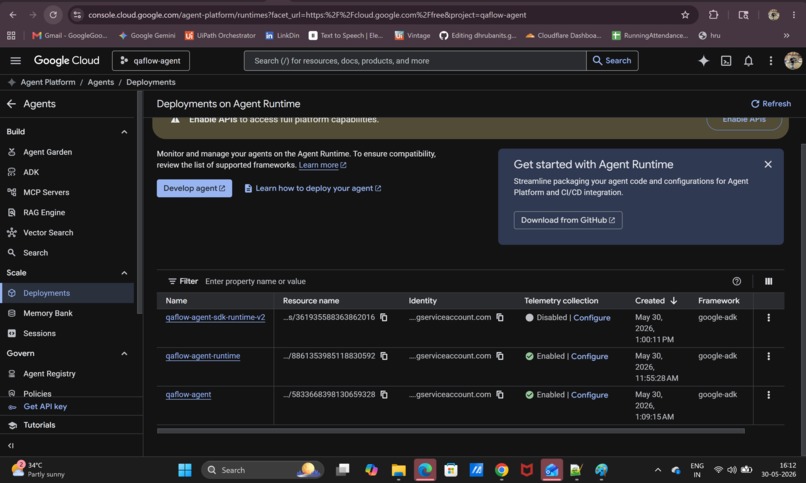This screenshot has height=483, width=806.
Task: Open the Windows Start menu
Action: [x=185, y=470]
